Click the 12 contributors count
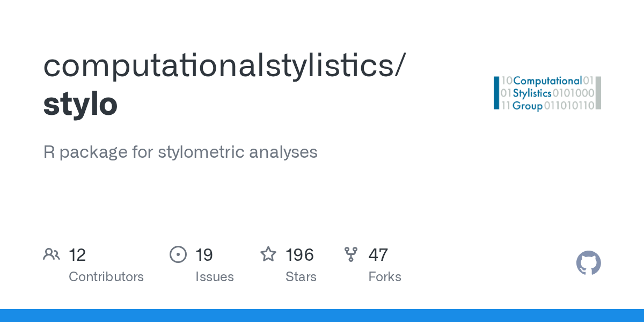The width and height of the screenshot is (644, 322). 77,255
